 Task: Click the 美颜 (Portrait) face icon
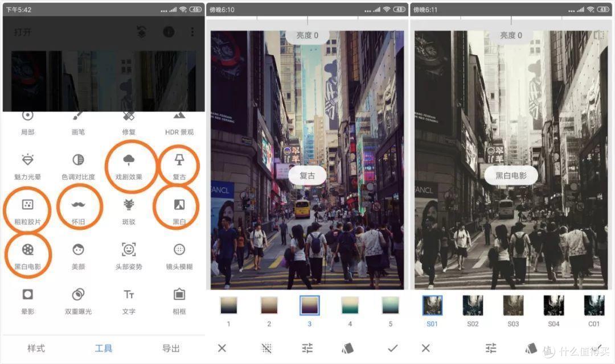tap(79, 250)
